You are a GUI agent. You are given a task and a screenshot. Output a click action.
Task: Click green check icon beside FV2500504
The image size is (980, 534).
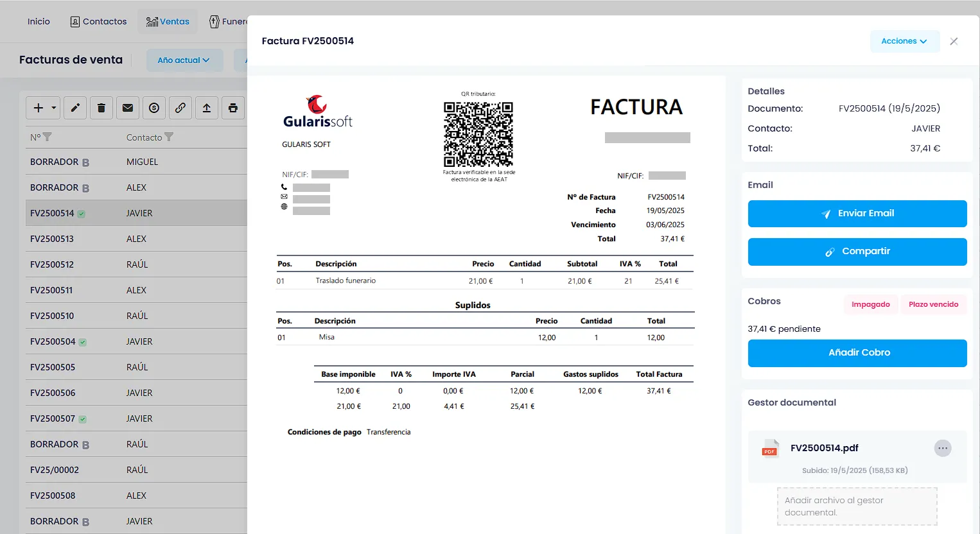pyautogui.click(x=83, y=342)
